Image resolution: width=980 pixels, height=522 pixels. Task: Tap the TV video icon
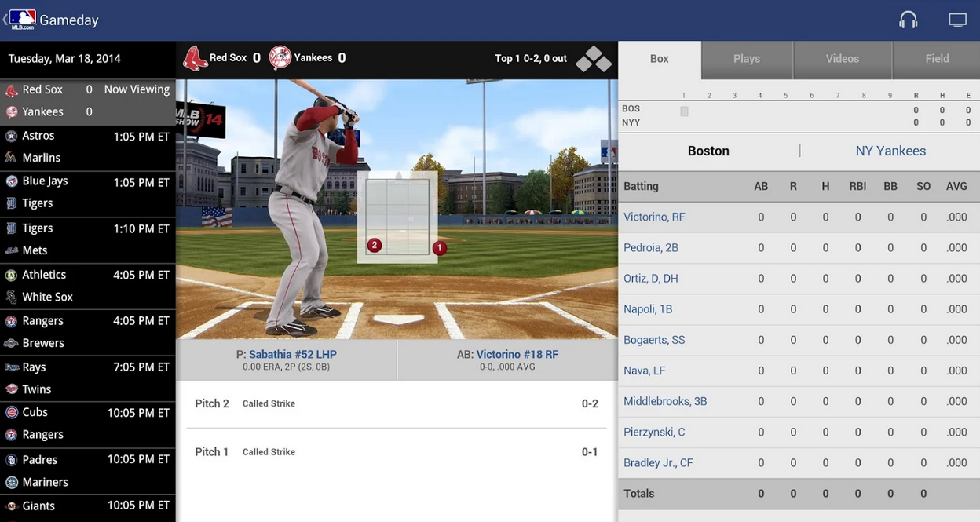pos(957,20)
